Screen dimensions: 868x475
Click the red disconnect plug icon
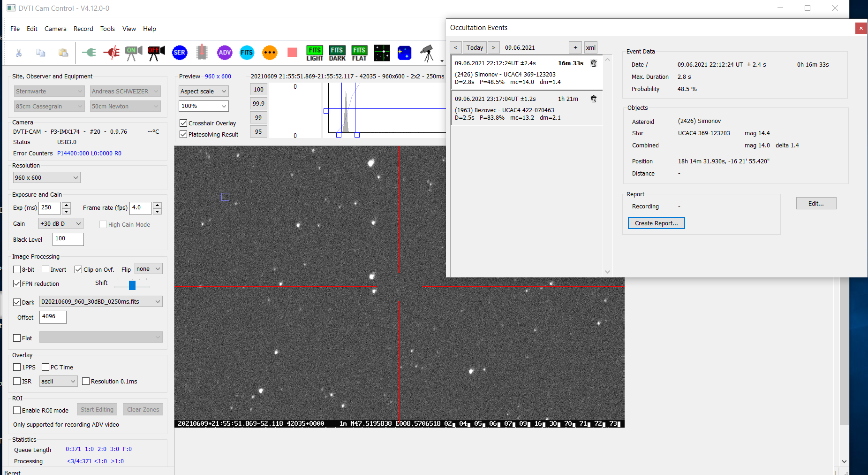tap(111, 53)
